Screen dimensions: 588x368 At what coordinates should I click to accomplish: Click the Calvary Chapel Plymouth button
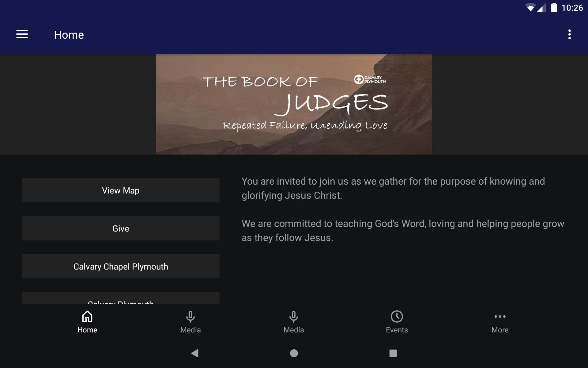121,266
